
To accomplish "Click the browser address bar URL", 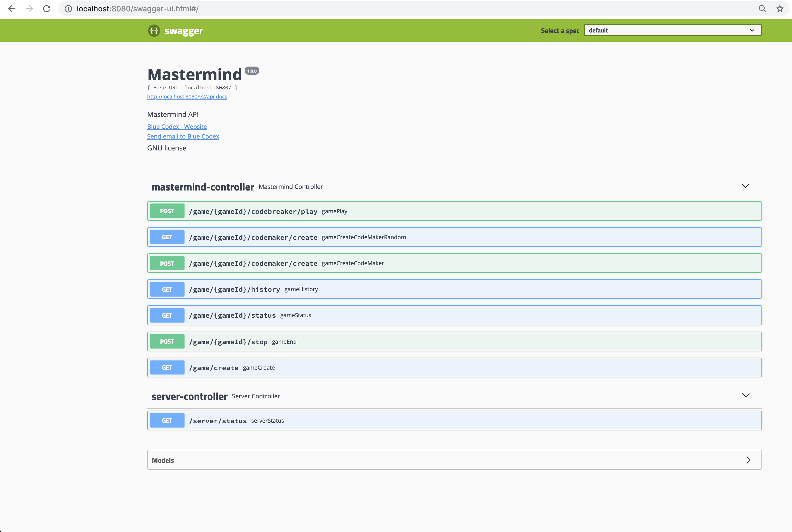I will pos(137,9).
